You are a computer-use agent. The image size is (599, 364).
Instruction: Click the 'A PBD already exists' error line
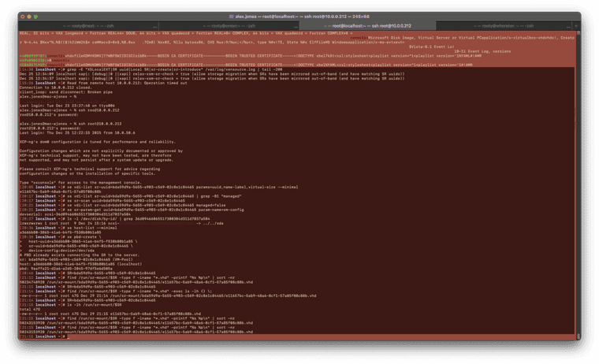(x=79, y=256)
